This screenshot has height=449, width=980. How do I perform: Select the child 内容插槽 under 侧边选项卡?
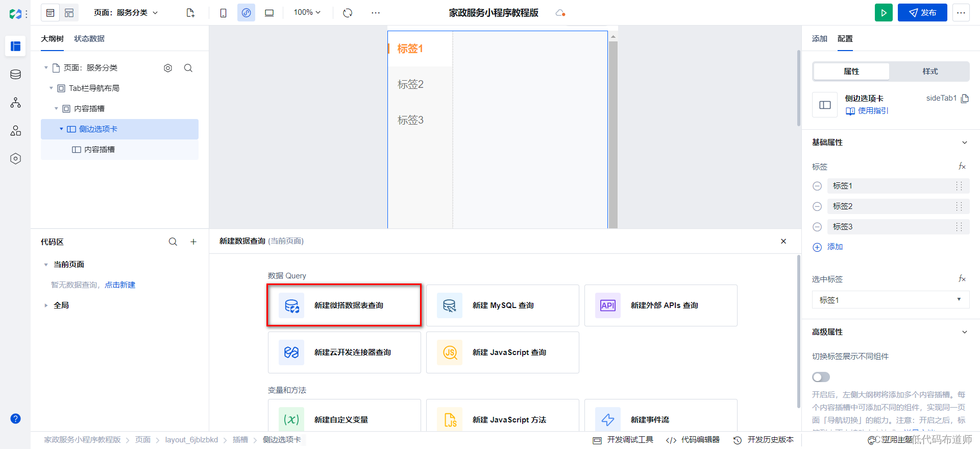(119, 150)
